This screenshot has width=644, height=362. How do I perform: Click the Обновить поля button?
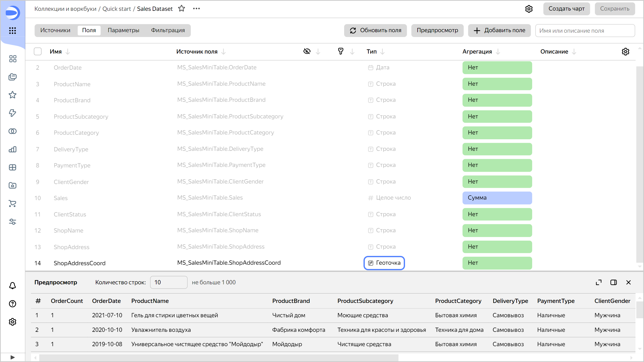375,30
